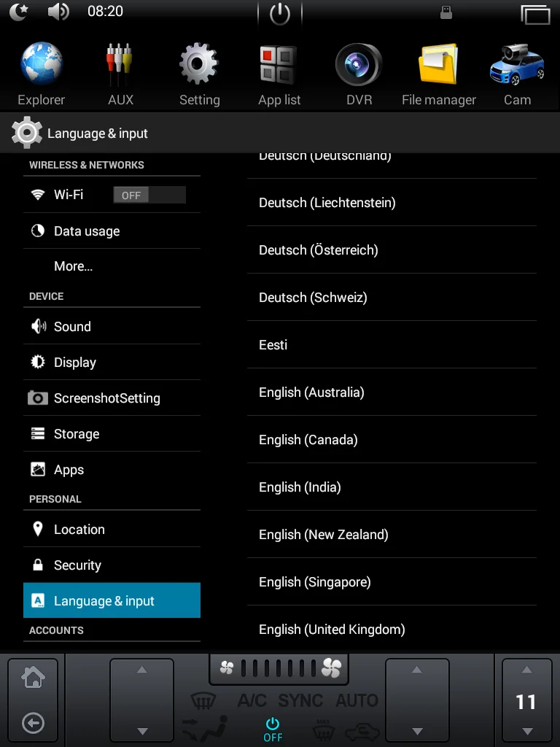560x747 pixels.
Task: Open the DVR camera lens app
Action: pyautogui.click(x=359, y=74)
